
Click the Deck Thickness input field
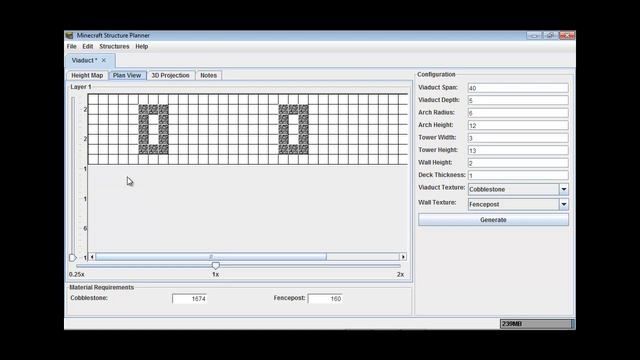[518, 175]
